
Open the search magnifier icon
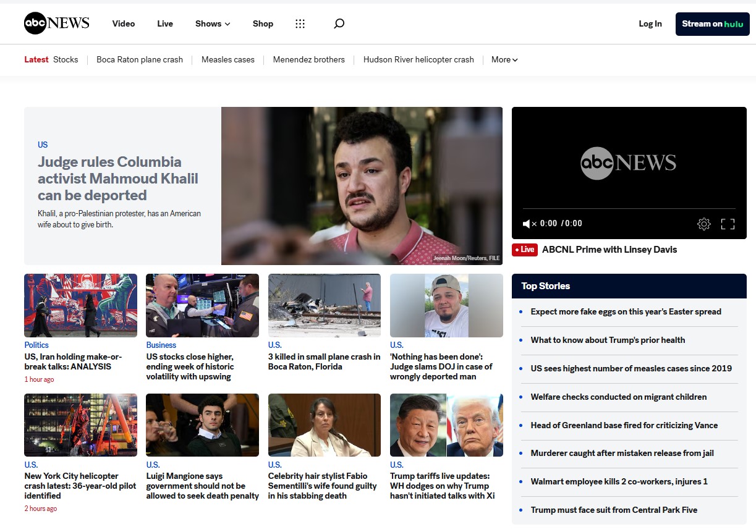pyautogui.click(x=339, y=23)
